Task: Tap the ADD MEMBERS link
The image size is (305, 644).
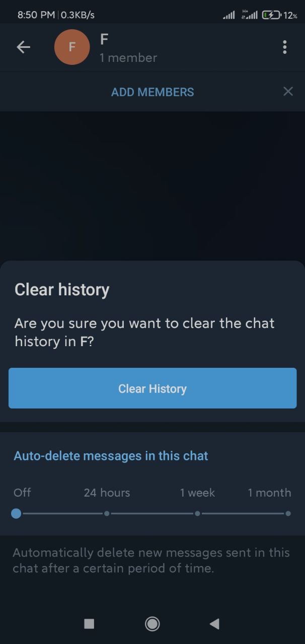Action: coord(152,92)
